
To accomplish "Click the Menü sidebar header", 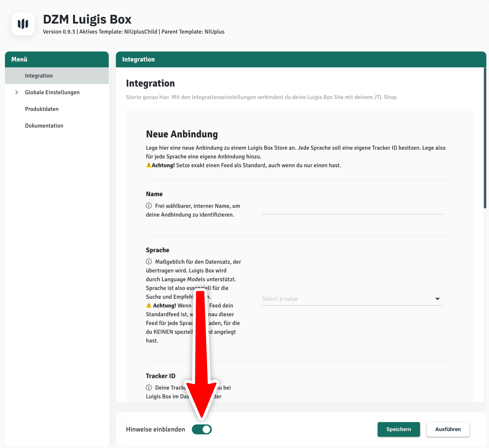I will (x=57, y=59).
